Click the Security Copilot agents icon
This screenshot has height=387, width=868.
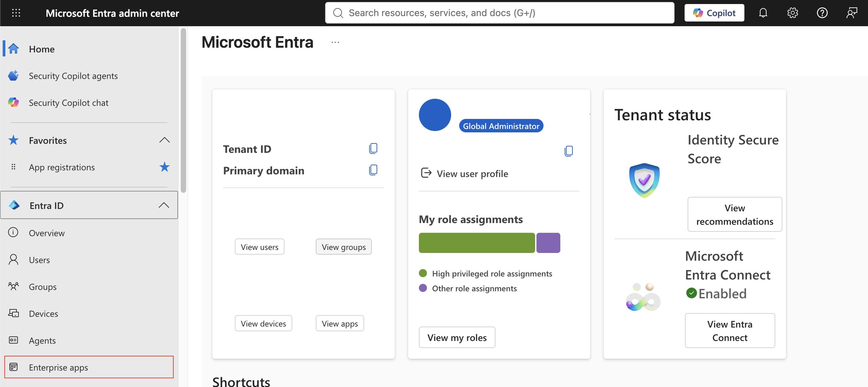pos(13,76)
